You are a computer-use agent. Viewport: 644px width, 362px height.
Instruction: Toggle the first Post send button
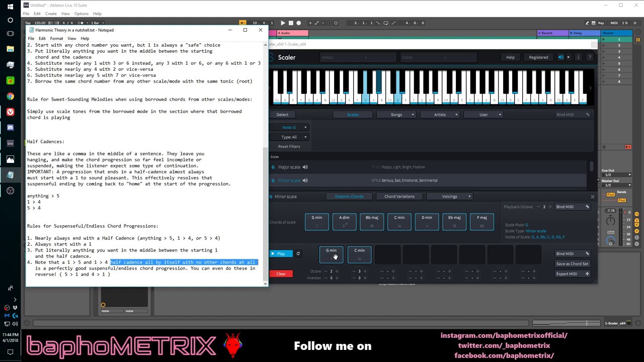click(611, 194)
